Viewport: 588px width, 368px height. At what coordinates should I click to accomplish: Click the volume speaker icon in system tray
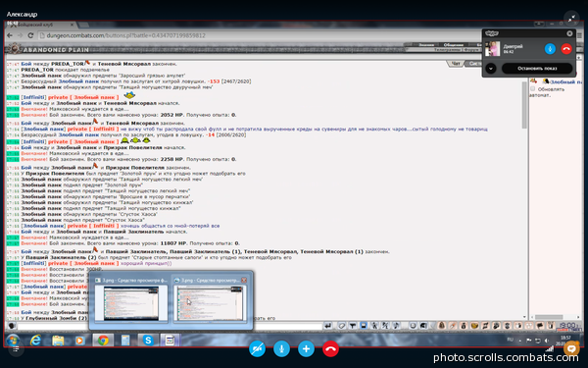tap(546, 341)
